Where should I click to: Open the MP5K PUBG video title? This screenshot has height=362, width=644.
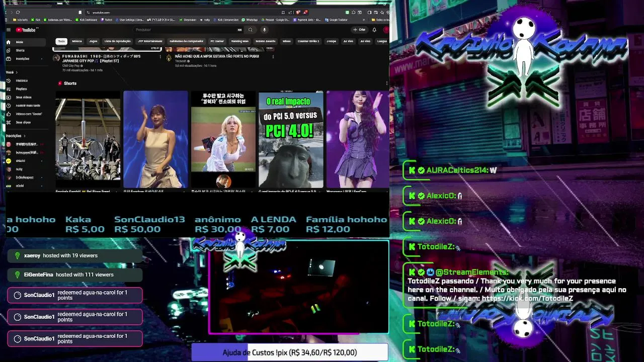[217, 56]
